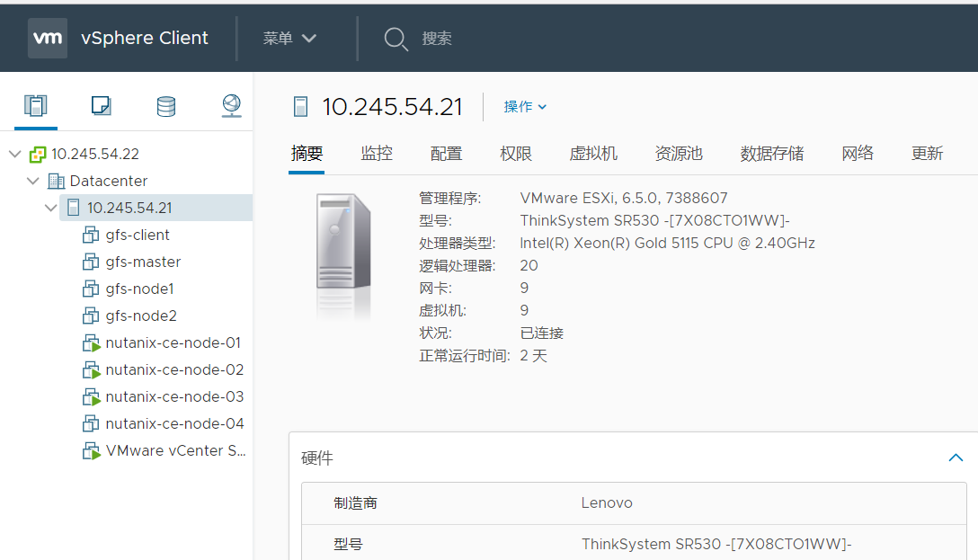The image size is (978, 560).
Task: Switch to the 权限 tab
Action: (516, 154)
